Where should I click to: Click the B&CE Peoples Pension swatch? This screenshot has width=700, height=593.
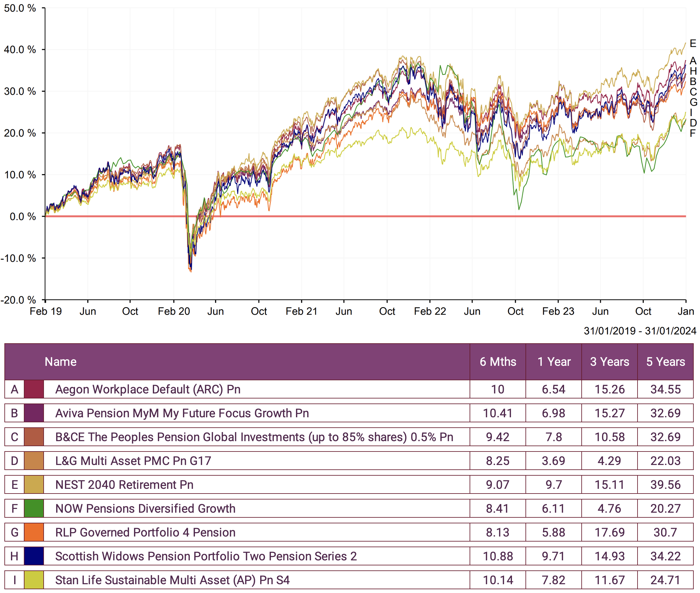tap(34, 437)
